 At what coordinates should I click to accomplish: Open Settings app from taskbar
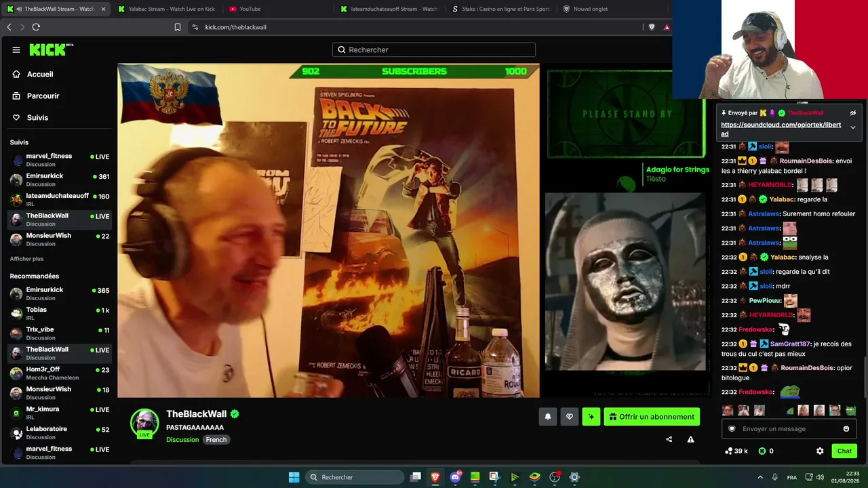(x=574, y=477)
